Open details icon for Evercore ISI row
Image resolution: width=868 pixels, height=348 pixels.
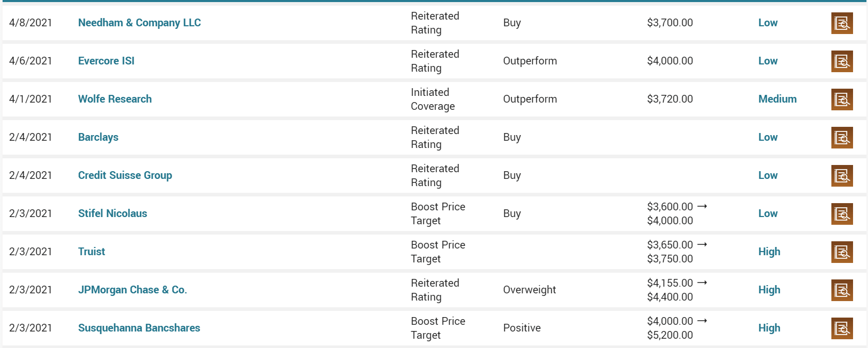point(842,61)
